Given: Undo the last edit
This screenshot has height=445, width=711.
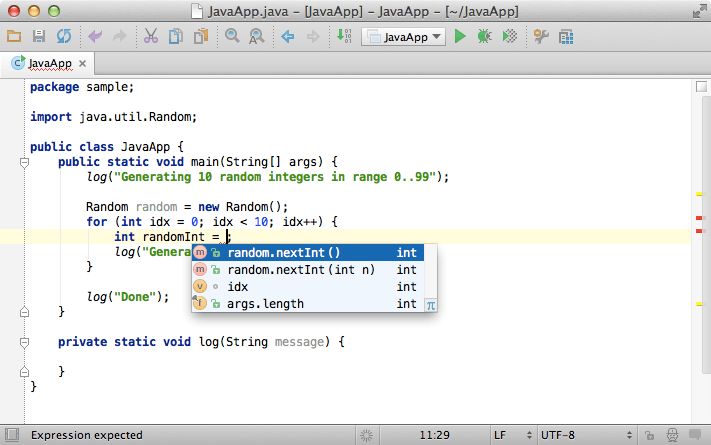Looking at the screenshot, I should (95, 36).
